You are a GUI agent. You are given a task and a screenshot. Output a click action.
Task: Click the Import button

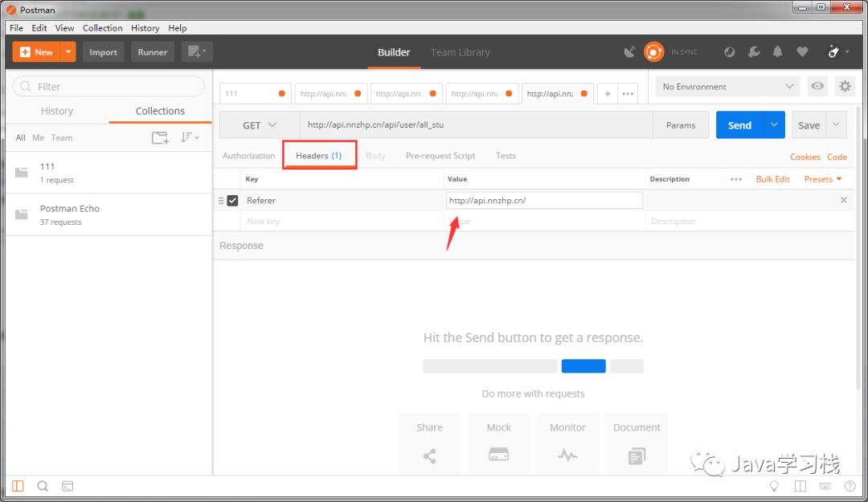[x=103, y=52]
